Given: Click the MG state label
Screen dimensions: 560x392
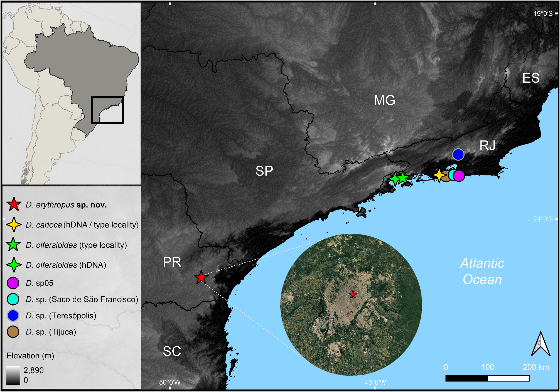Looking at the screenshot, I should pos(384,100).
